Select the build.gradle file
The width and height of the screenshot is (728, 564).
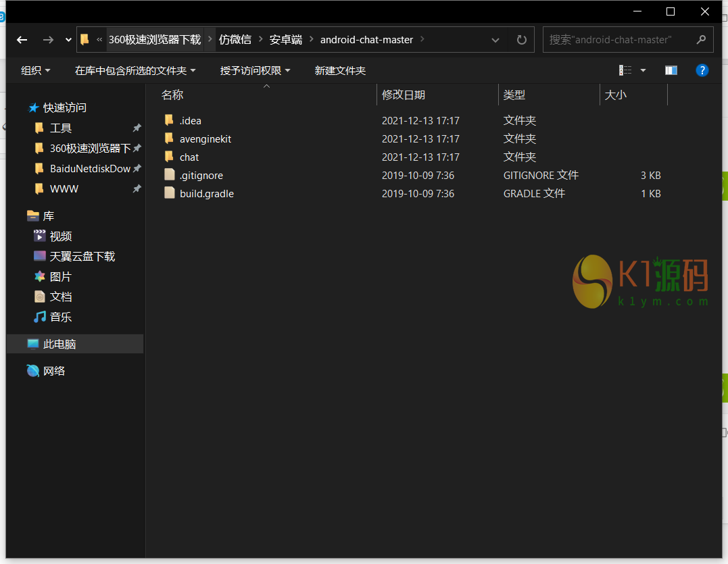(206, 194)
